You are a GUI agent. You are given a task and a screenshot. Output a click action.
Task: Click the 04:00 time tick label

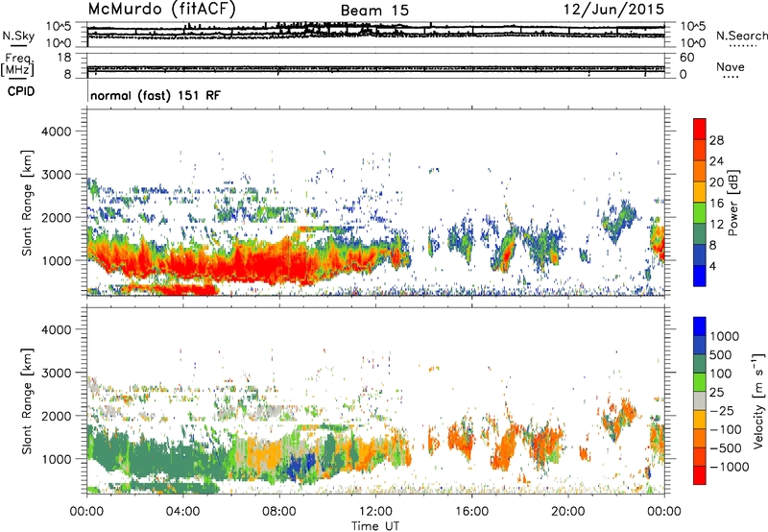click(x=182, y=512)
